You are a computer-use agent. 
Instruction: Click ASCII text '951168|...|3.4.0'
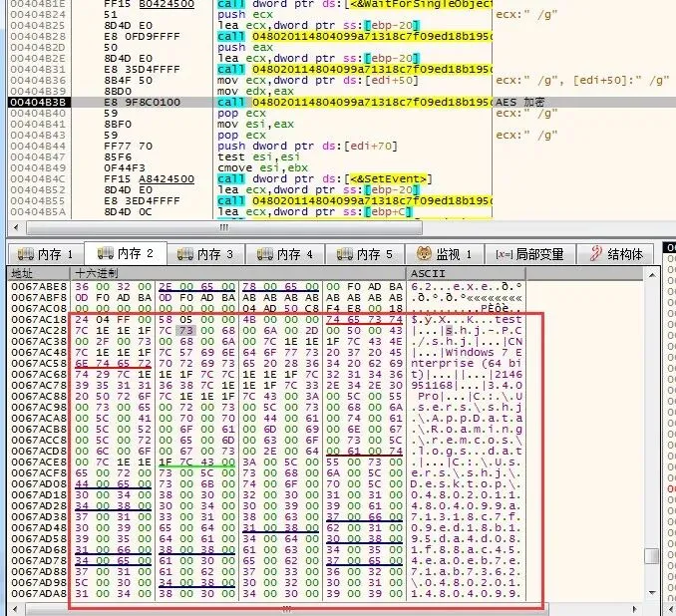point(466,385)
